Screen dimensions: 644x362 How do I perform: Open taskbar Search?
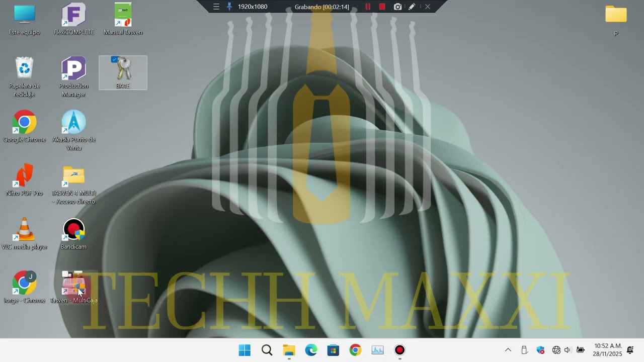click(x=267, y=350)
